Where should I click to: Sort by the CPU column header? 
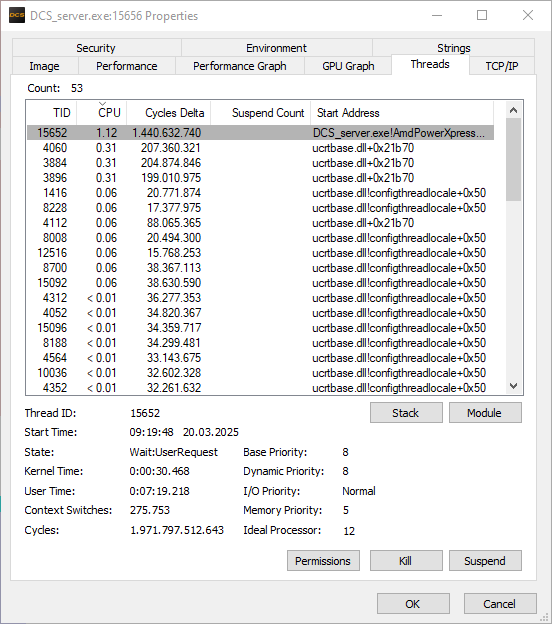pos(102,113)
